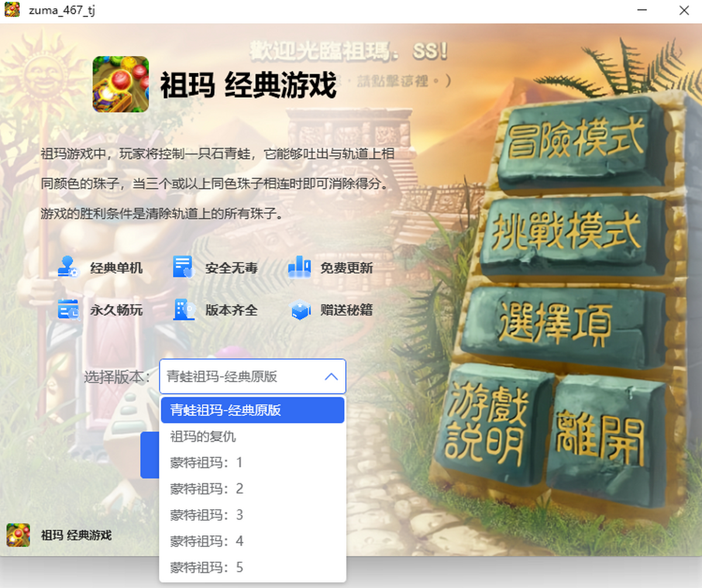Click the description line starting 同颜色的珠子

point(214,184)
